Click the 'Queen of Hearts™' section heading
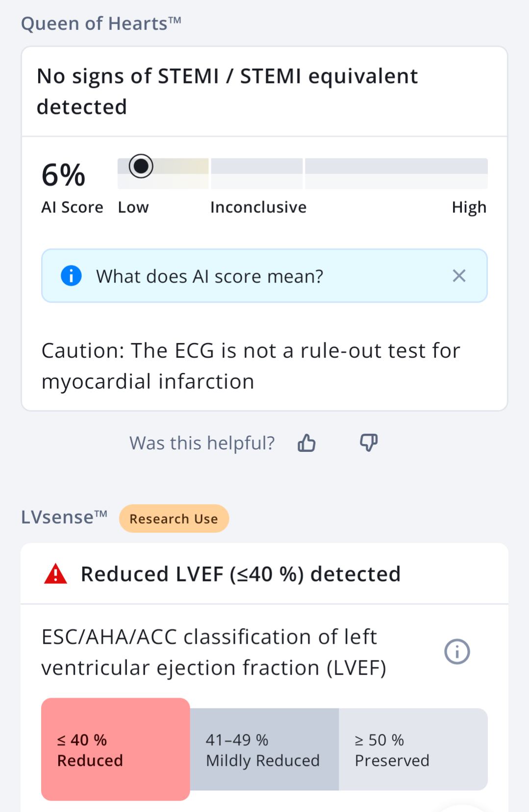The height and width of the screenshot is (812, 529). 101,24
